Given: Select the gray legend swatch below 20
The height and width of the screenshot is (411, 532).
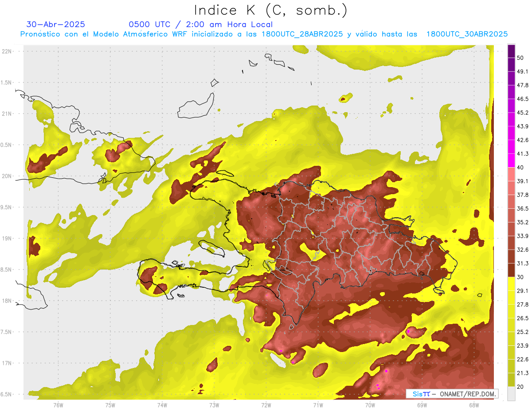Looking at the screenshot, I should [x=511, y=394].
